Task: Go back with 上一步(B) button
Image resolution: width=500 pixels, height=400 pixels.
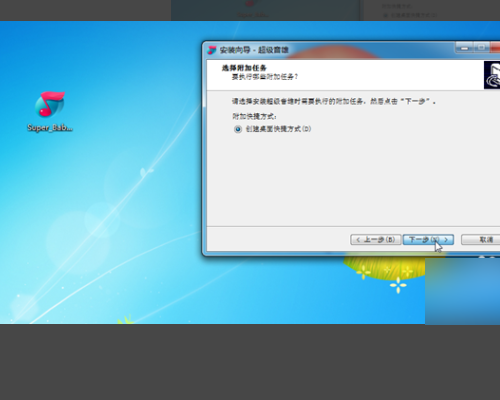Action: coord(376,240)
